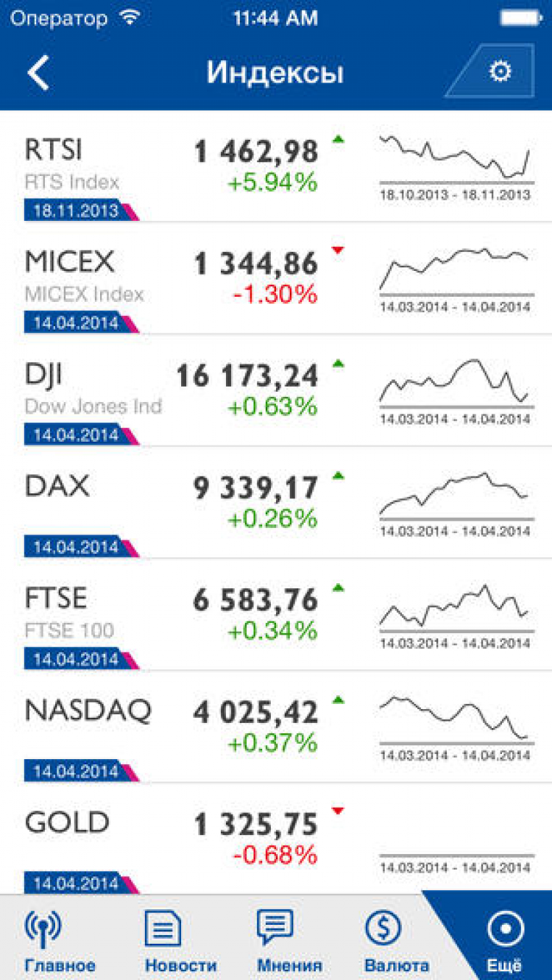This screenshot has height=980, width=552.
Task: Click the red down arrow beside GOLD
Action: 338,811
